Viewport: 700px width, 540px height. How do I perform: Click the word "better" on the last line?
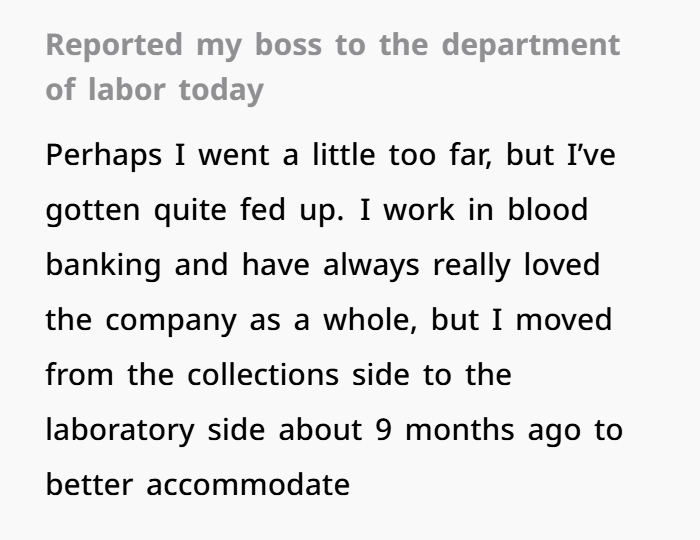tap(90, 486)
